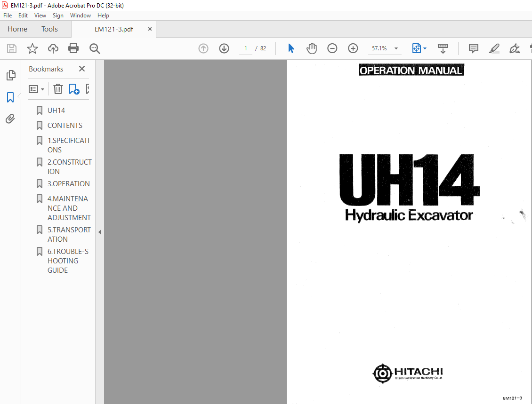Open the View menu

coord(40,15)
